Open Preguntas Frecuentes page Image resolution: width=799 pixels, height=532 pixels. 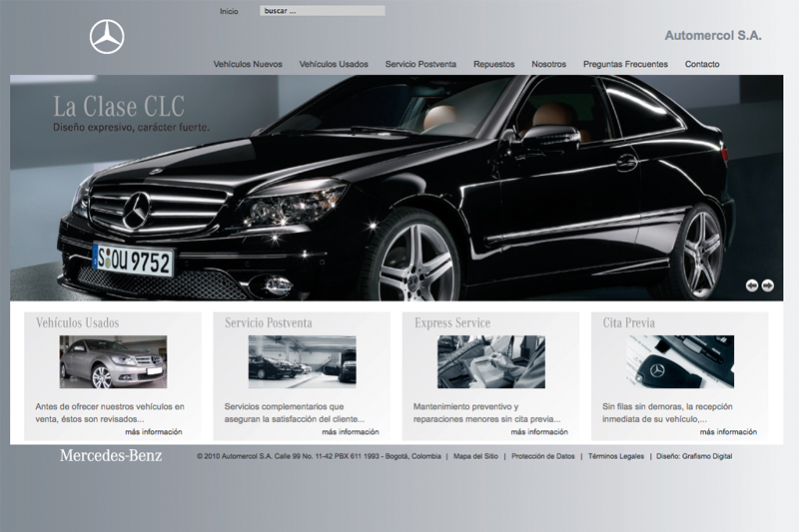pyautogui.click(x=625, y=64)
